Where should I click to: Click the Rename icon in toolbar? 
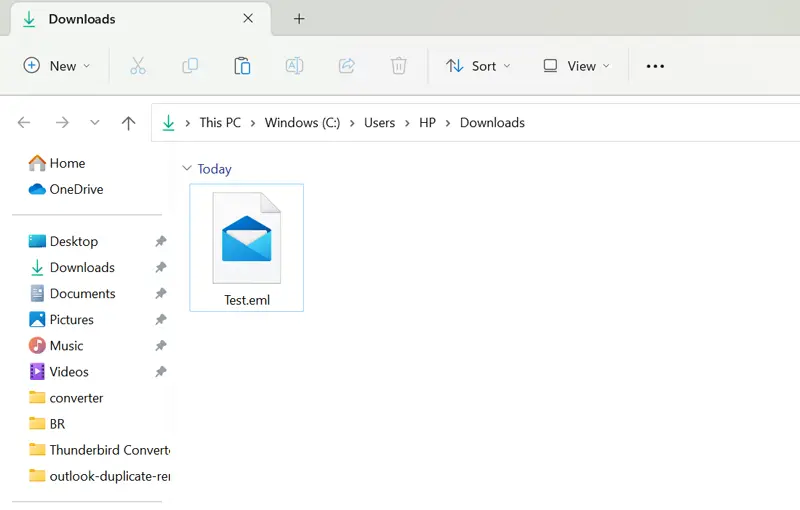point(294,66)
